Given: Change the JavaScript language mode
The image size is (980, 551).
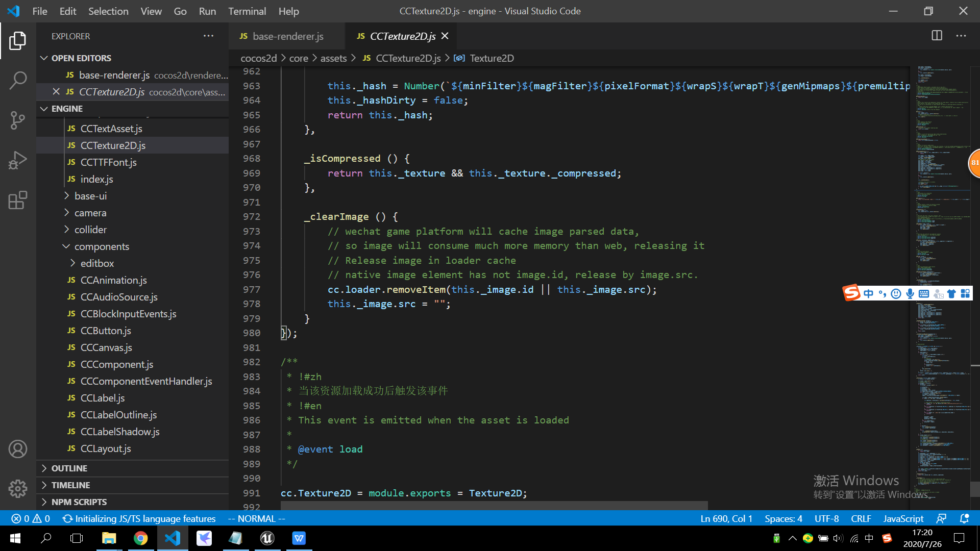Looking at the screenshot, I should (x=903, y=518).
